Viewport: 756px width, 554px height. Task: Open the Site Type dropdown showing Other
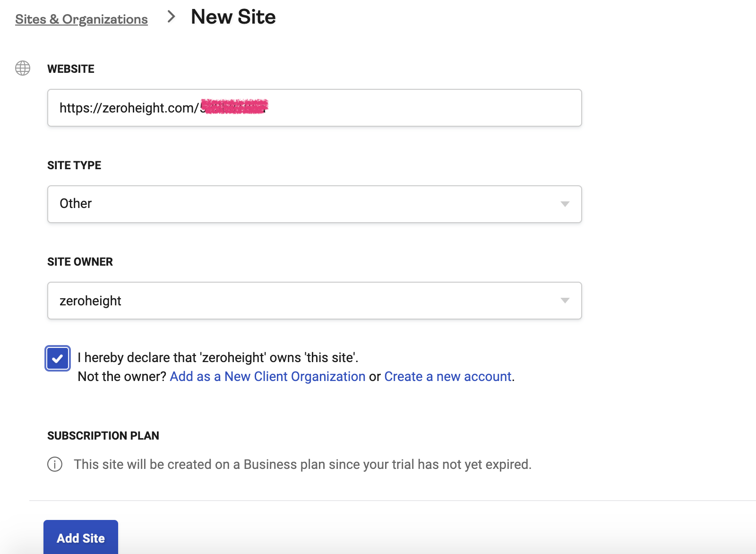click(314, 204)
